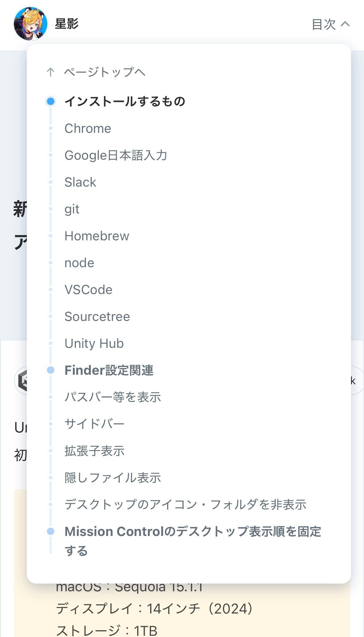Open the 星影 author avatar
364x637 pixels.
(x=31, y=24)
